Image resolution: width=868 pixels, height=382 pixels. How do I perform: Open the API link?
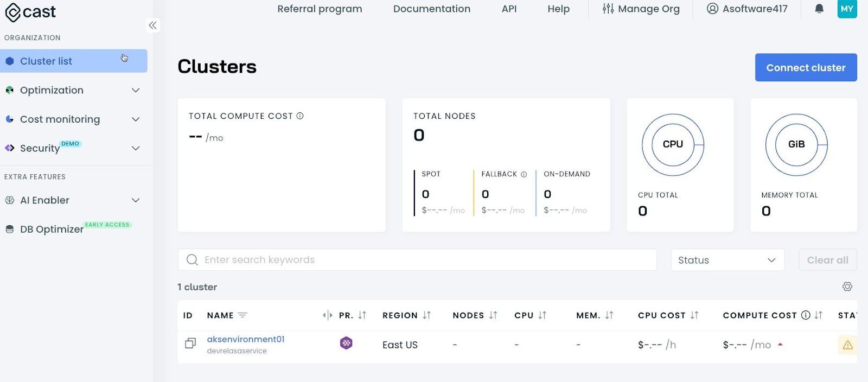click(509, 9)
